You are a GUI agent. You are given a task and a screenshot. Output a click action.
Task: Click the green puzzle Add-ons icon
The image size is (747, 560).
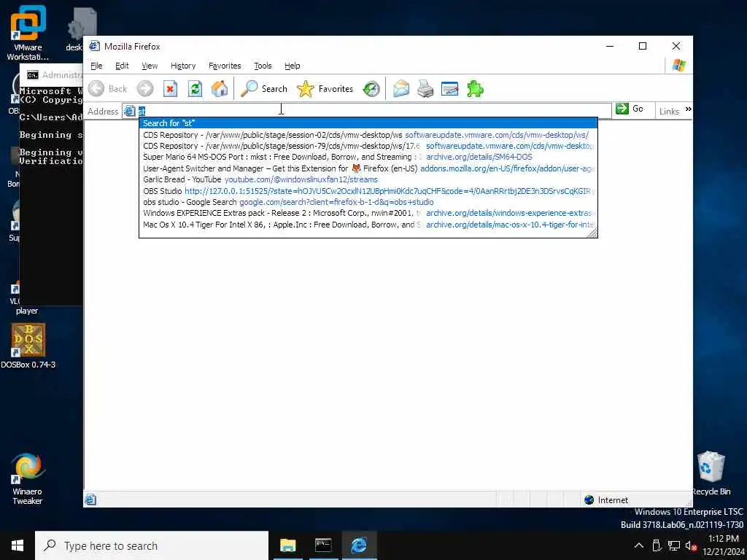(475, 88)
